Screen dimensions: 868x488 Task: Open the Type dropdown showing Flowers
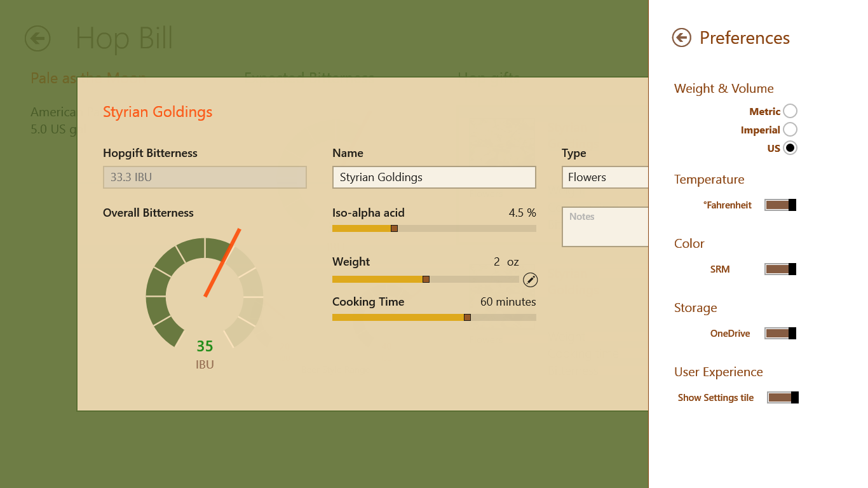point(605,177)
